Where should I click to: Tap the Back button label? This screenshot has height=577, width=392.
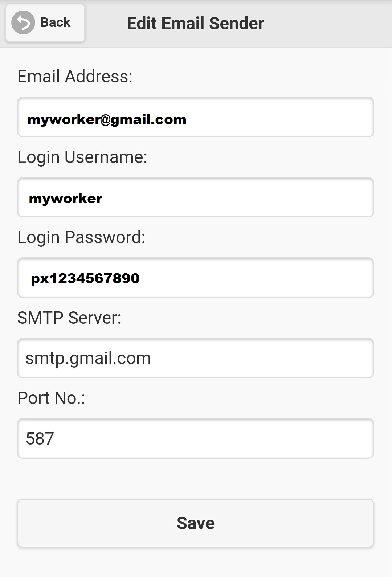55,22
